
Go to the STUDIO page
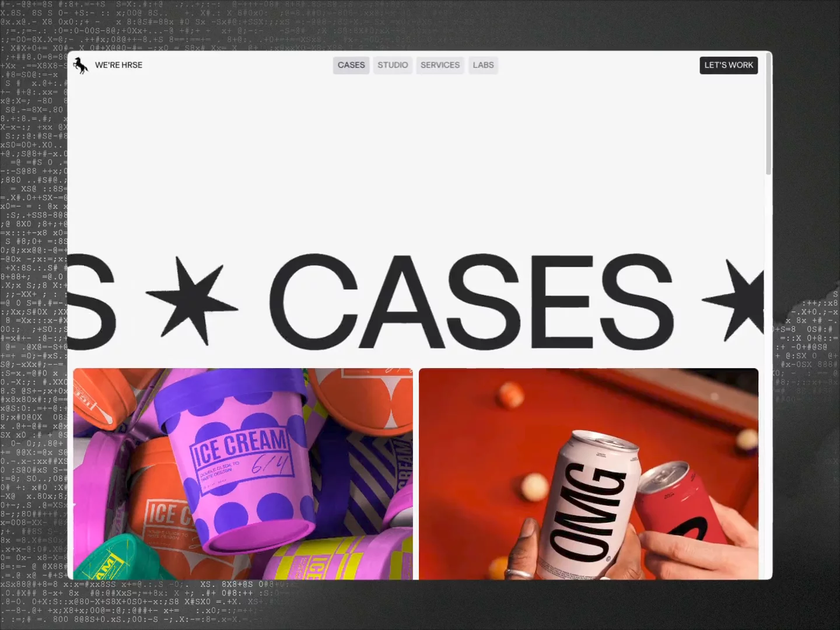point(393,65)
